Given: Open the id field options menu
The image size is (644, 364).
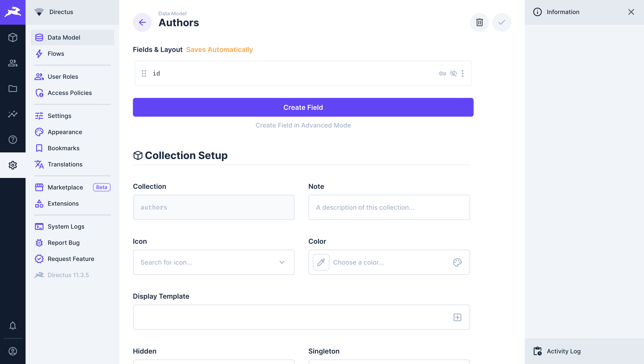Looking at the screenshot, I should pyautogui.click(x=462, y=73).
